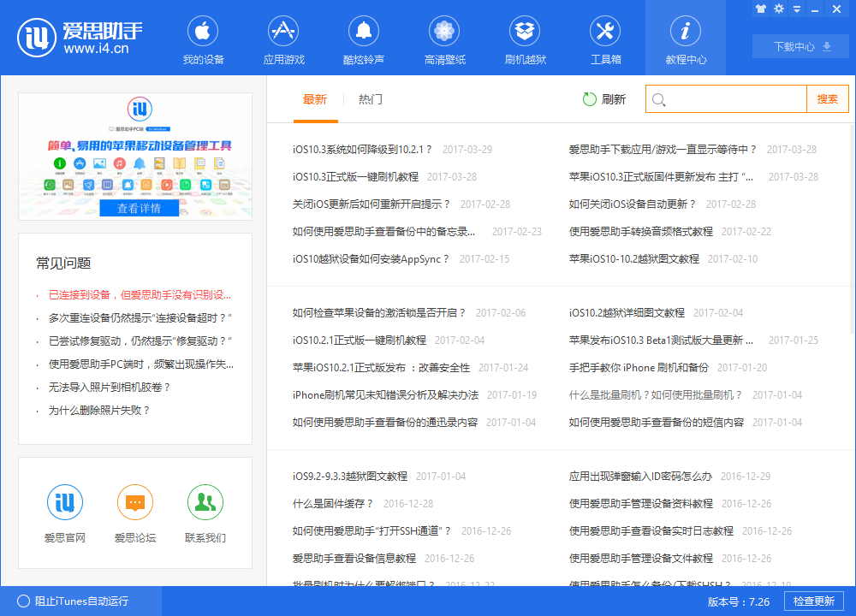This screenshot has width=856, height=616.
Task: Open article iPhone刷机常见未知错误分析及解决办法
Action: click(x=385, y=394)
